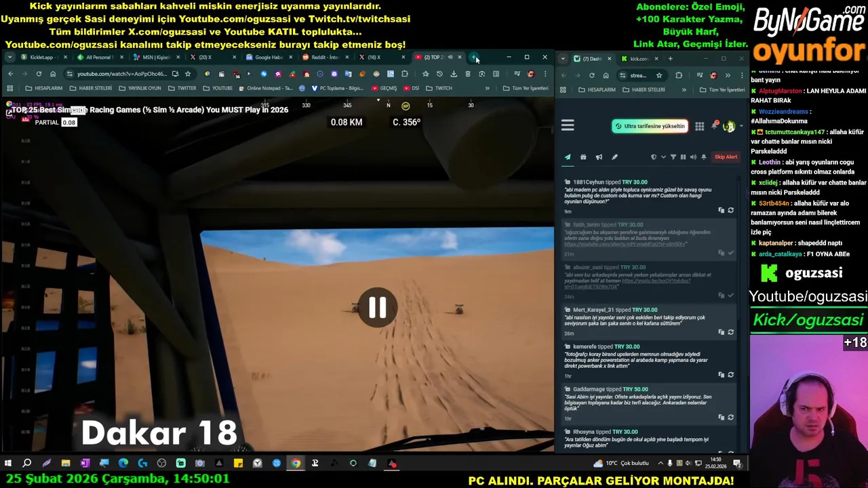Image resolution: width=868 pixels, height=488 pixels.
Task: Open TWITCH bookmark folder
Action: [439, 88]
